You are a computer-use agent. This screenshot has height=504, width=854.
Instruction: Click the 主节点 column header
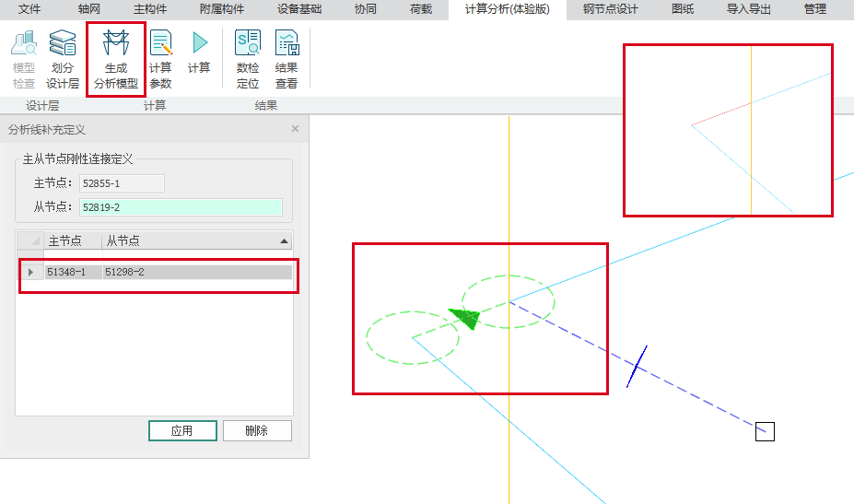coord(72,240)
